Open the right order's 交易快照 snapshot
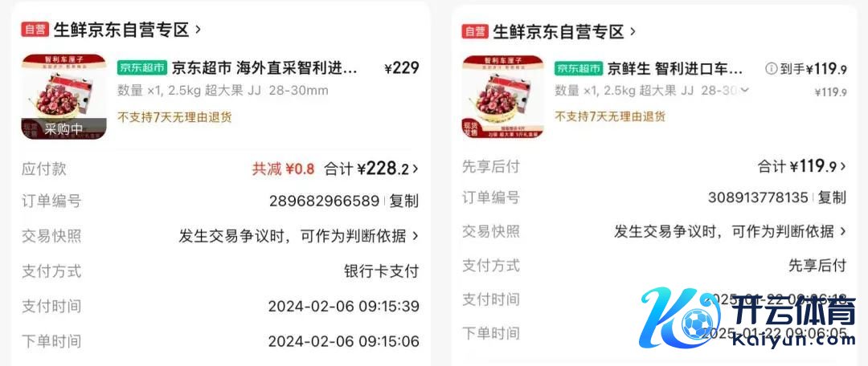 [x=654, y=232]
